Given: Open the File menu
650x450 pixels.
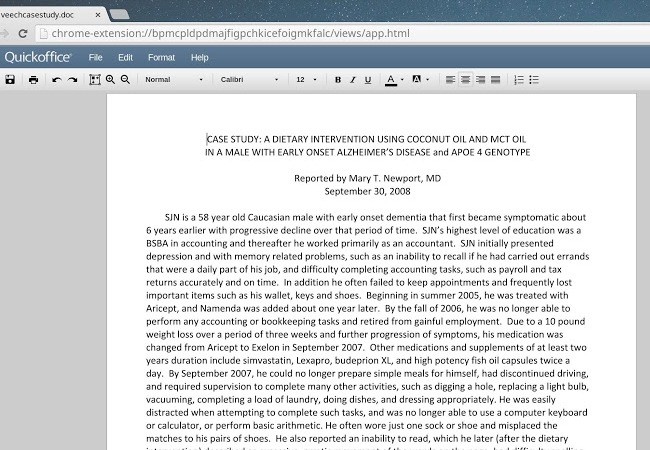Looking at the screenshot, I should point(95,58).
